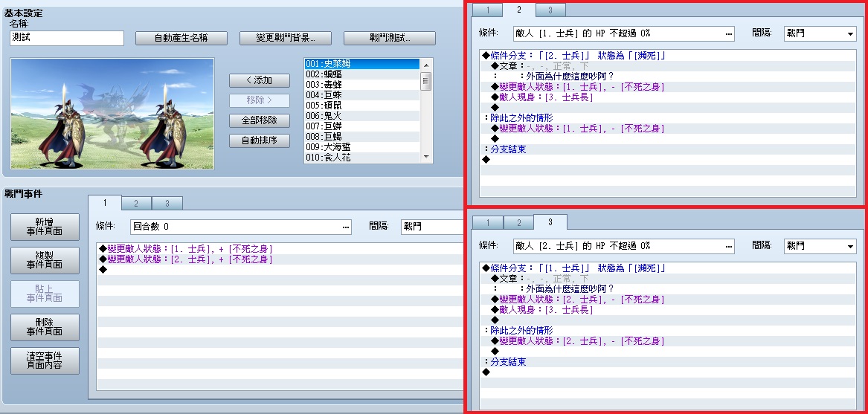Click ... button beside 敵人 [1. 士兵] 的 HP condition
This screenshot has width=868, height=414.
tap(728, 33)
